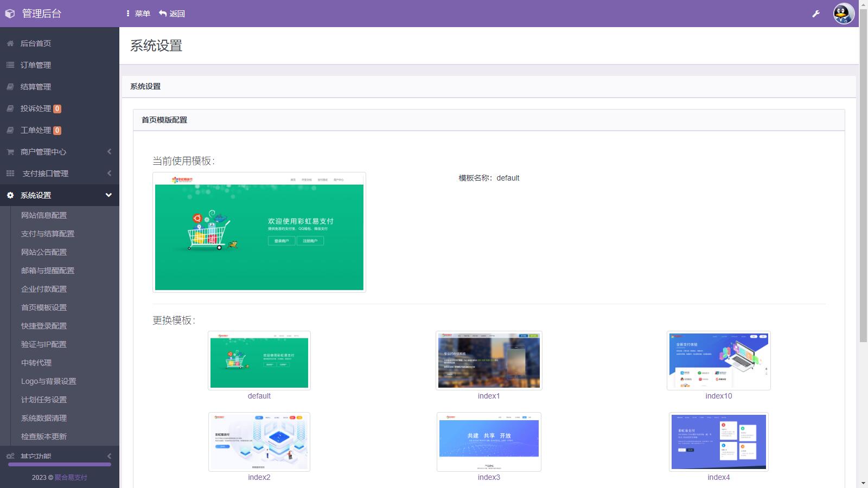Open 结算管理 from the sidebar icon
This screenshot has width=868, height=488.
click(9, 86)
